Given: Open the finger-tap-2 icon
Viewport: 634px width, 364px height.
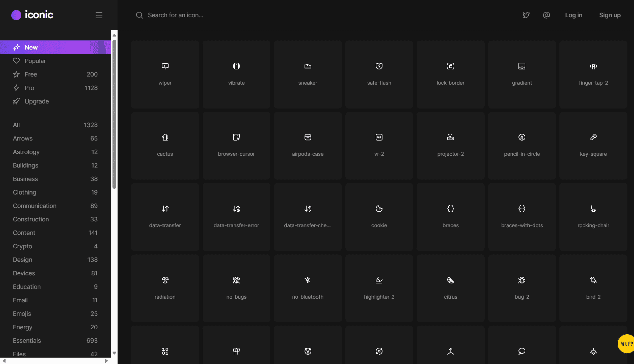Looking at the screenshot, I should (593, 74).
